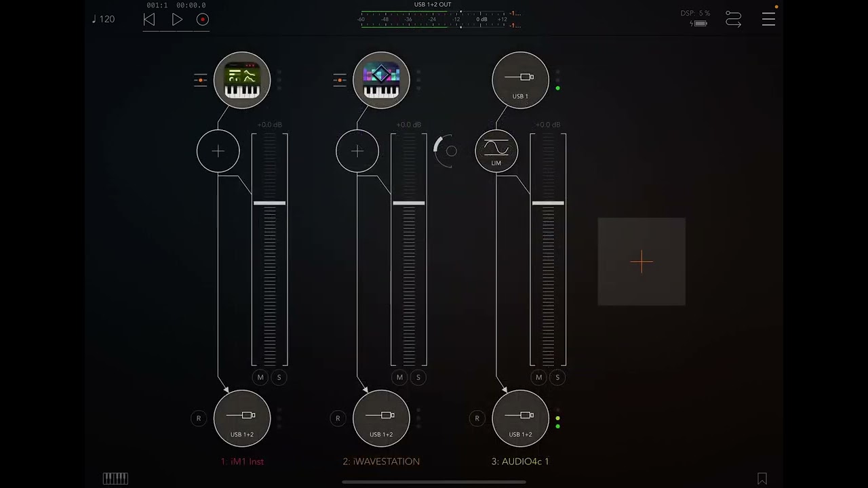Open iM1 channel MIDI settings sliders icon
Image resolution: width=868 pixels, height=488 pixels.
[x=201, y=80]
